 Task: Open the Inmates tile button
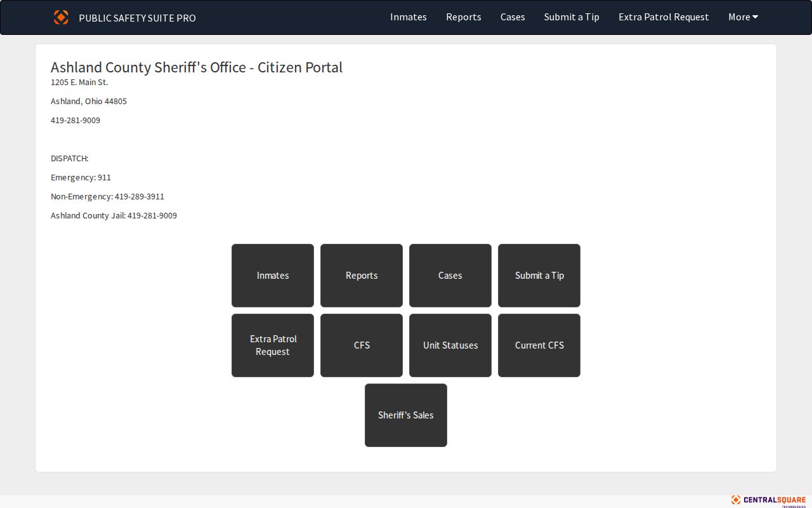273,276
